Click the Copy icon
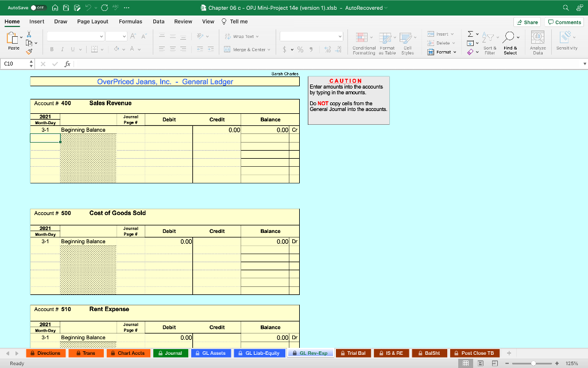 [x=29, y=43]
